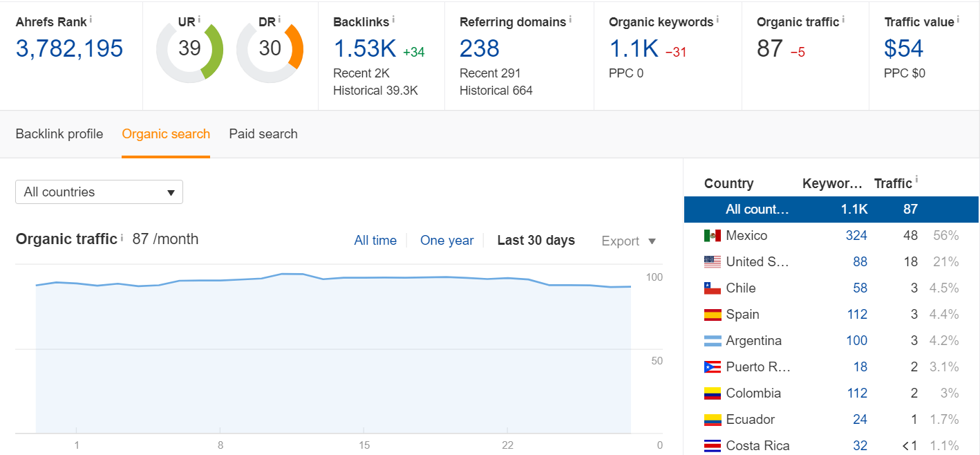Image resolution: width=980 pixels, height=455 pixels.
Task: Open the Export dropdown menu
Action: pyautogui.click(x=628, y=241)
